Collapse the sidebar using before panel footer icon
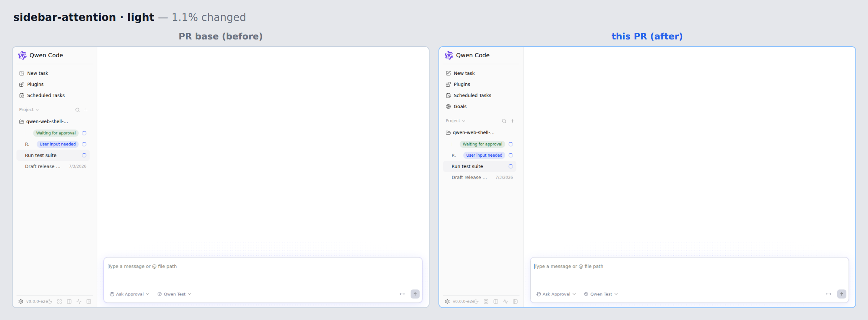 click(89, 301)
